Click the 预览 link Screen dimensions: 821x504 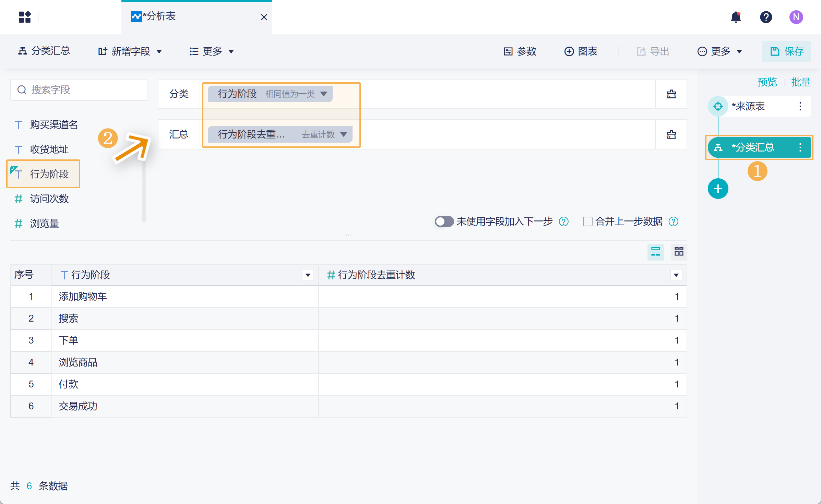[767, 82]
